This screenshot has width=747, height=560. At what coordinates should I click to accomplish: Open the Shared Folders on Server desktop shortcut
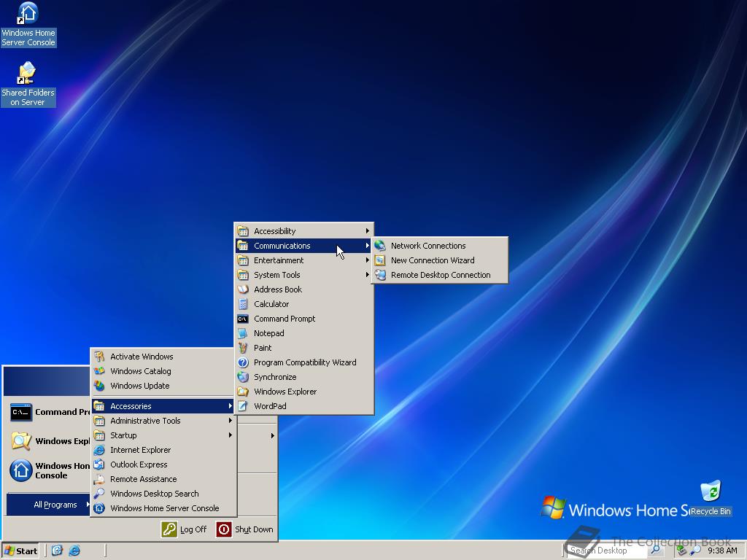(x=28, y=85)
